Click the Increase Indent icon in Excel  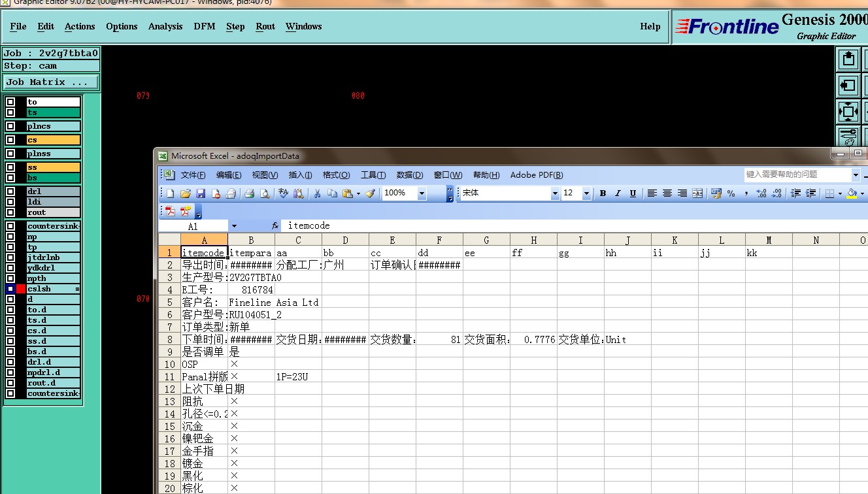click(x=810, y=193)
